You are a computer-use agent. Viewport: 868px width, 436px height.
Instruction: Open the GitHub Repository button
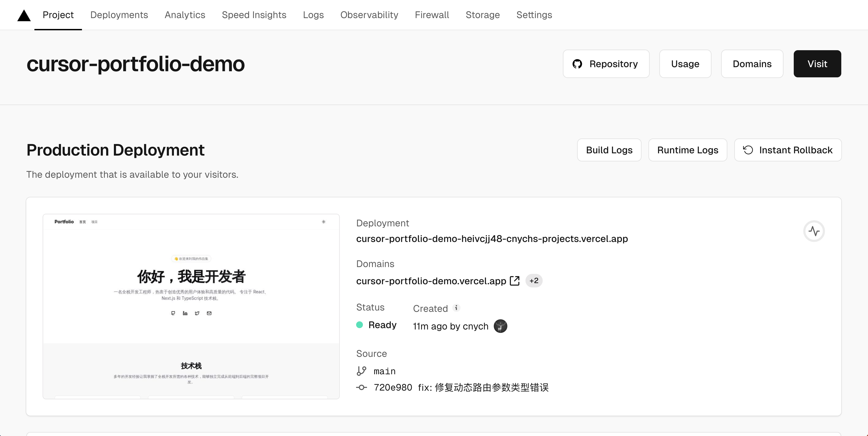[x=606, y=64]
